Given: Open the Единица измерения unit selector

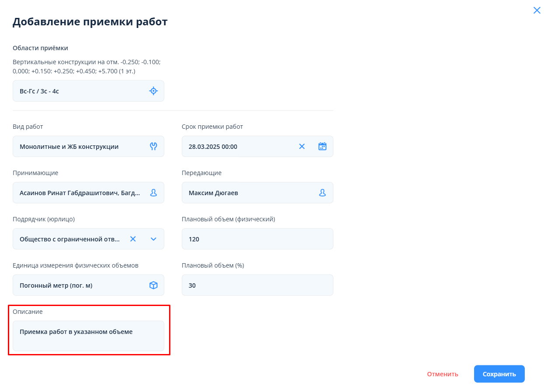Looking at the screenshot, I should [79, 285].
